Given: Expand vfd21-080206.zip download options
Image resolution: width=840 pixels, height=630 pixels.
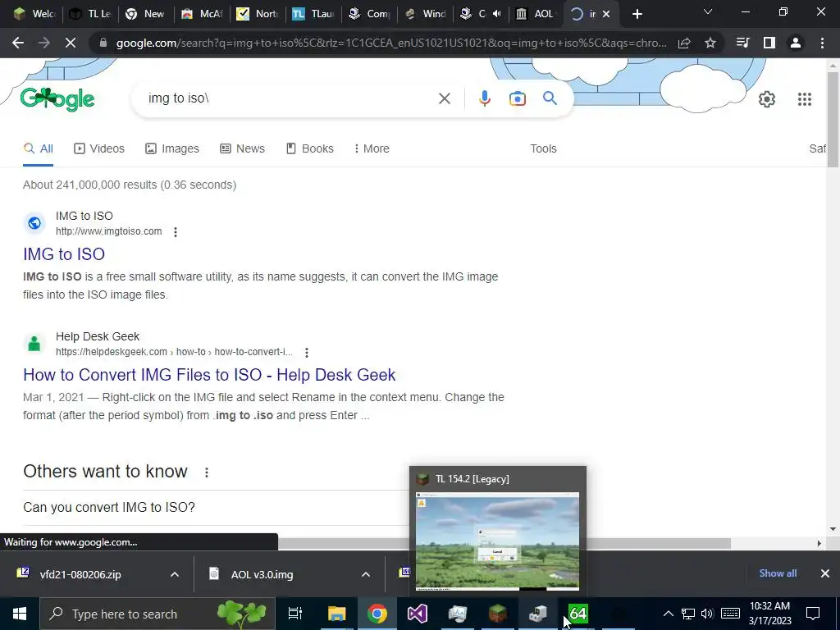Looking at the screenshot, I should (175, 574).
